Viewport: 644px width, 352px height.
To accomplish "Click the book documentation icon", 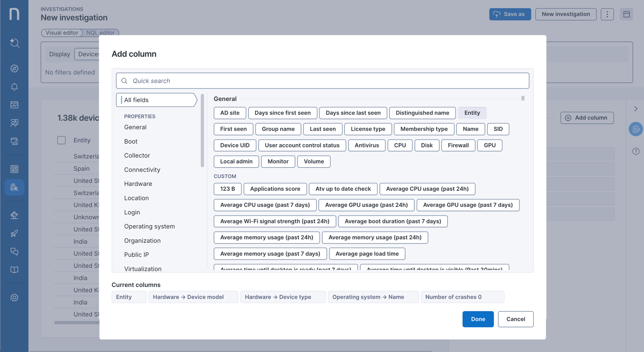I will click(14, 270).
